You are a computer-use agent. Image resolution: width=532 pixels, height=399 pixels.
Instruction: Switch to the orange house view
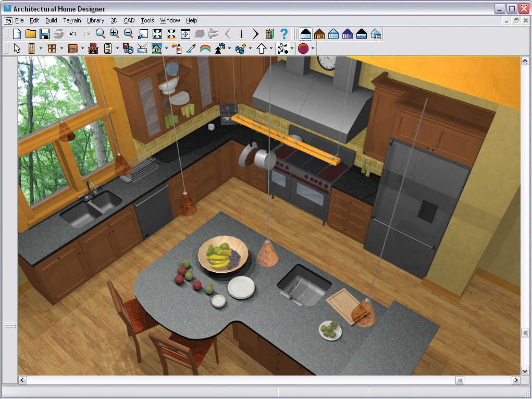tap(319, 34)
